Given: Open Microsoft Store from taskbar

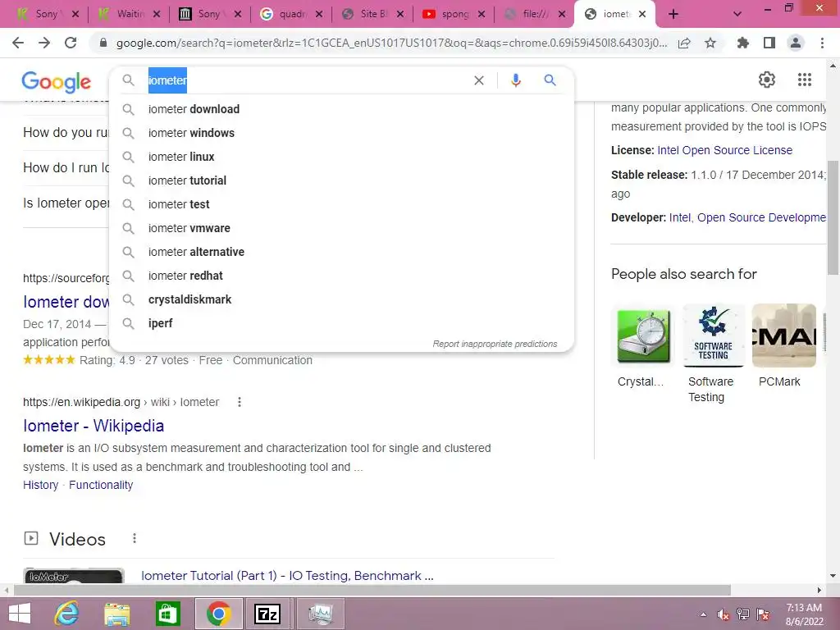Looking at the screenshot, I should click(167, 614).
